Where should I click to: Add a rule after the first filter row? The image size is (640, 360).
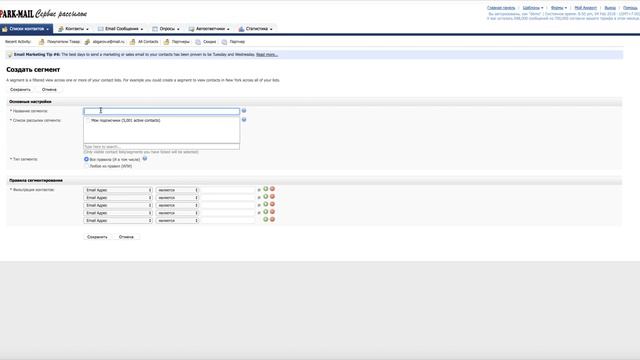[265, 189]
